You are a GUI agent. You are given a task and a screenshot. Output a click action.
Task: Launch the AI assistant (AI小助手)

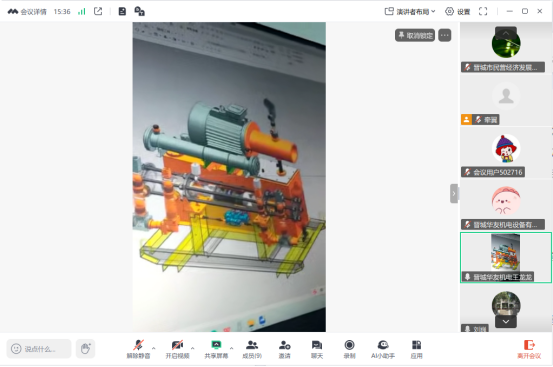[x=383, y=349]
